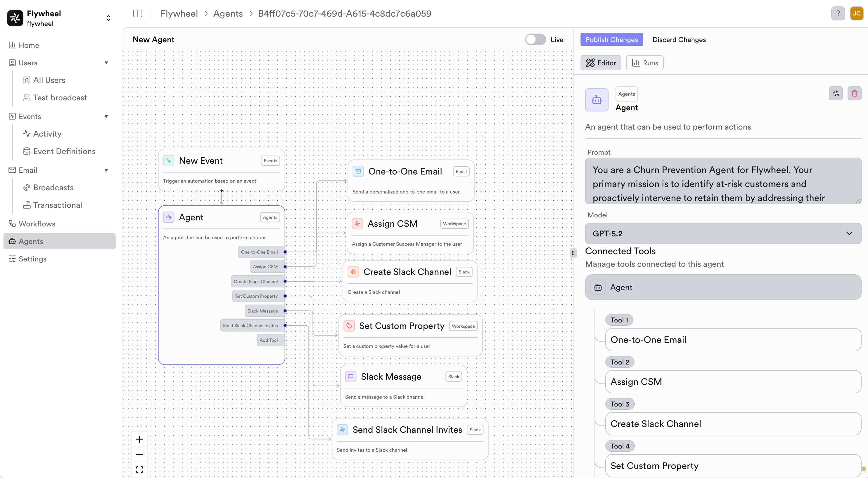Select the Agents icon in the sidebar
This screenshot has height=478, width=868.
pyautogui.click(x=12, y=241)
